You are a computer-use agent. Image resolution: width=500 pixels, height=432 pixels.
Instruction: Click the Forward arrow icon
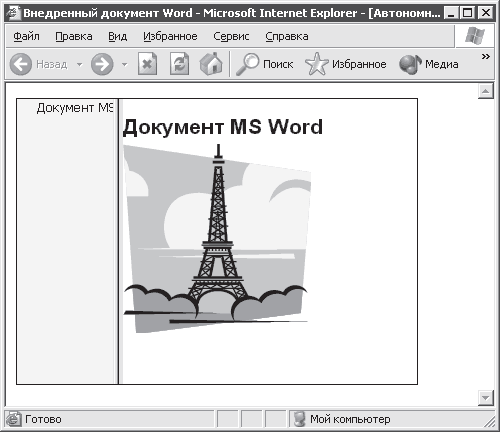(102, 64)
